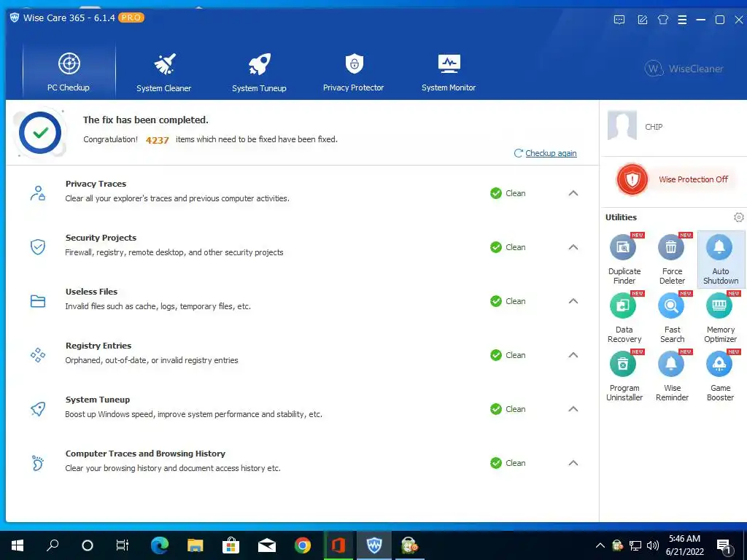
Task: Launch the Memory Optimizer utility
Action: click(720, 318)
